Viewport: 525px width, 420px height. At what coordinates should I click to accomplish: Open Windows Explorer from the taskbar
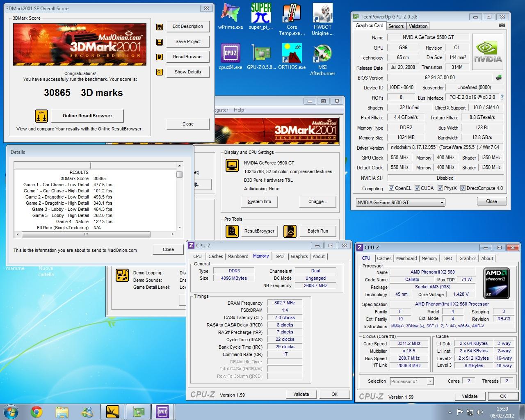(62, 411)
